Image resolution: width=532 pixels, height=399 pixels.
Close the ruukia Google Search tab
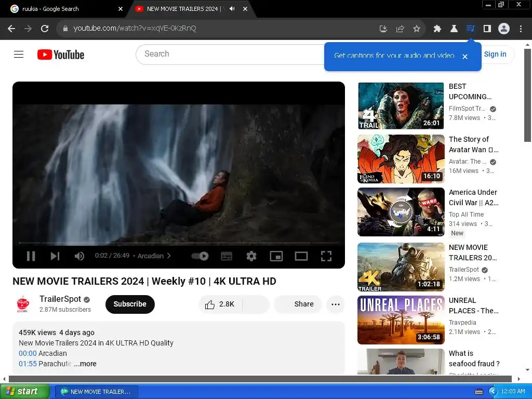(x=120, y=9)
